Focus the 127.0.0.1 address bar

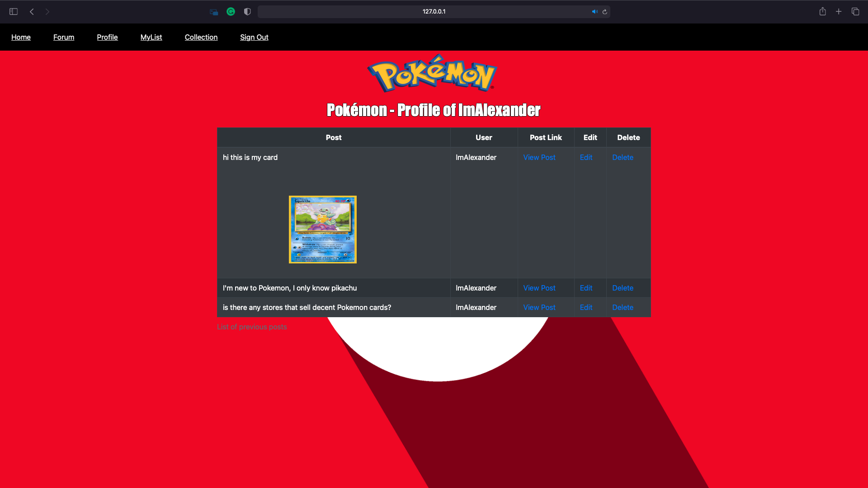coord(434,12)
